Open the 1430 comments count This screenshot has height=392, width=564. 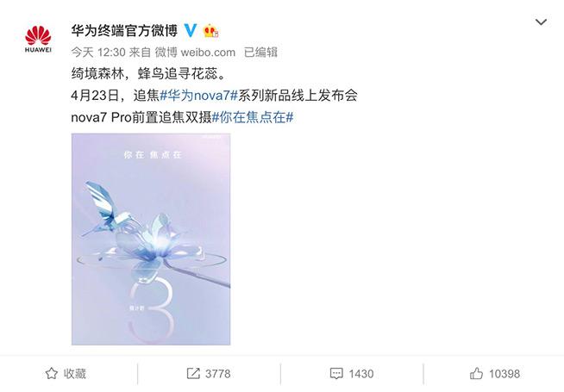[x=360, y=374]
